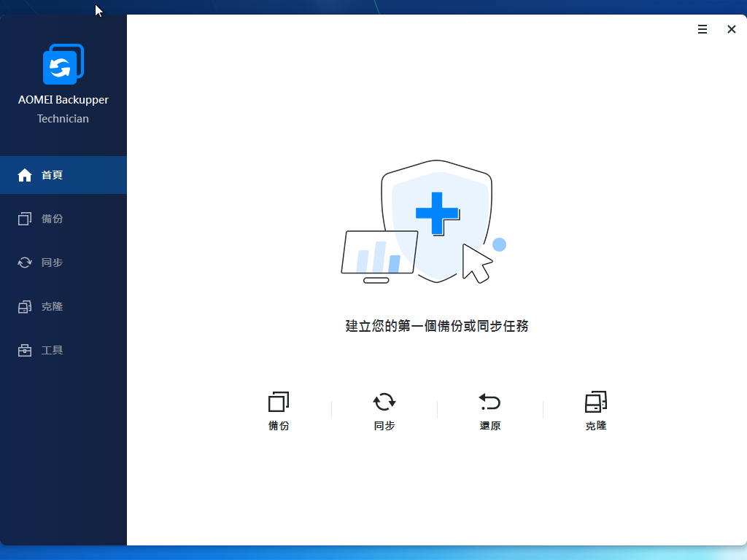747x560 pixels.
Task: Go to the 克隆 sidebar tab
Action: tap(63, 306)
